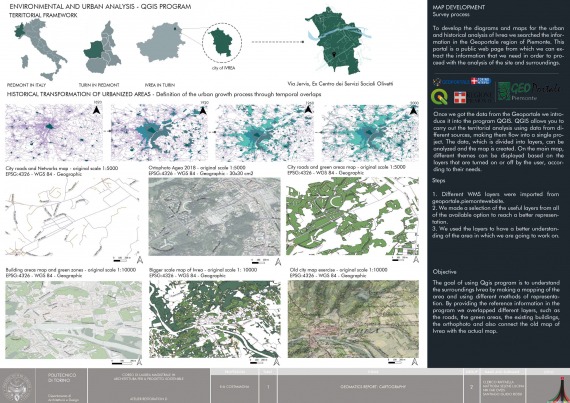Image resolution: width=570 pixels, height=403 pixels.
Task: Open the Building areas and green zones map
Action: pos(73,320)
